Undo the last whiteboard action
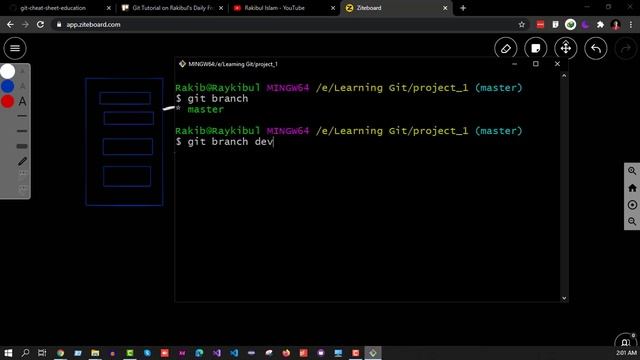The image size is (640, 360). click(x=596, y=49)
